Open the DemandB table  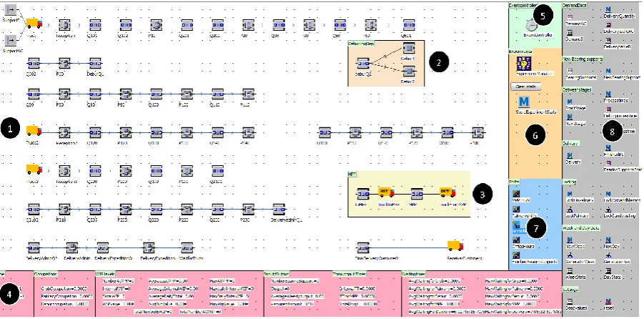point(570,32)
